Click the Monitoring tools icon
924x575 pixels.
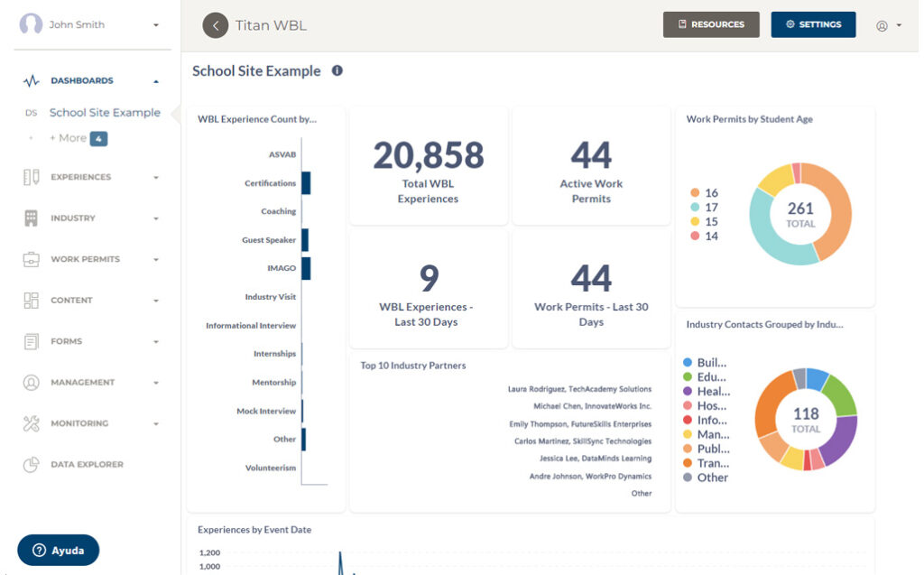click(32, 423)
